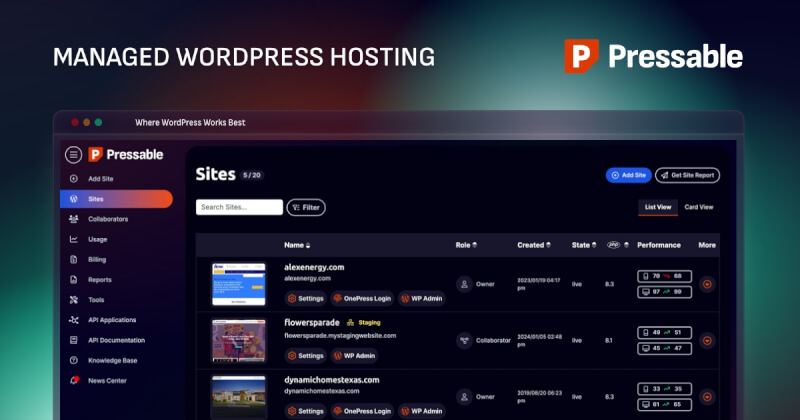Sort by the Role column header
800x420 pixels.
[x=466, y=245]
